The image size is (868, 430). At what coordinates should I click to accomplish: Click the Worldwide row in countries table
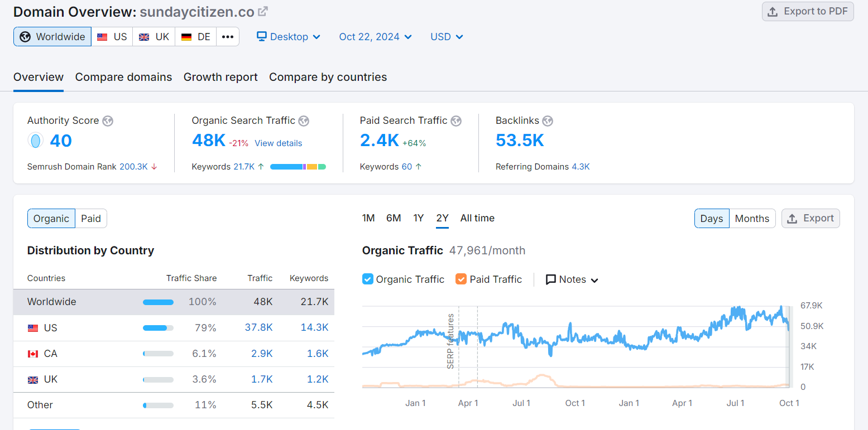pyautogui.click(x=174, y=302)
